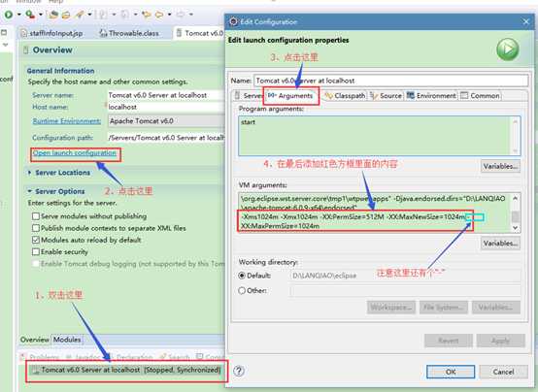Click the Other working directory text field

point(405,291)
